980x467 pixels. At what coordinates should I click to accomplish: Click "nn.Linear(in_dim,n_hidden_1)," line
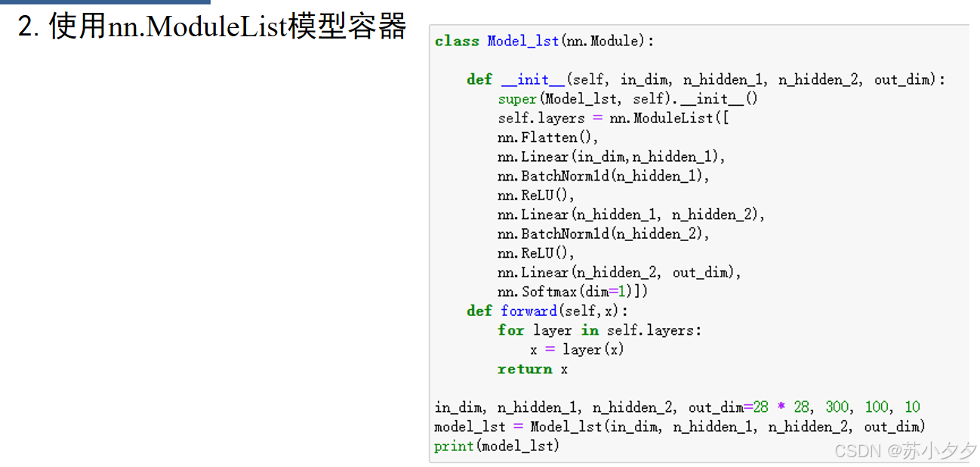(611, 157)
